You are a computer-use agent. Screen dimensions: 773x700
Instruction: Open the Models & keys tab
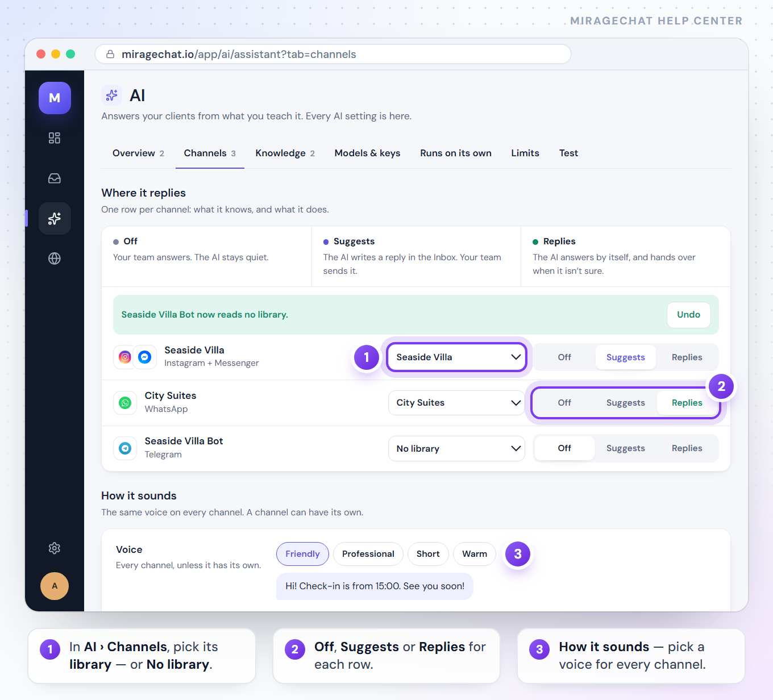coord(367,153)
